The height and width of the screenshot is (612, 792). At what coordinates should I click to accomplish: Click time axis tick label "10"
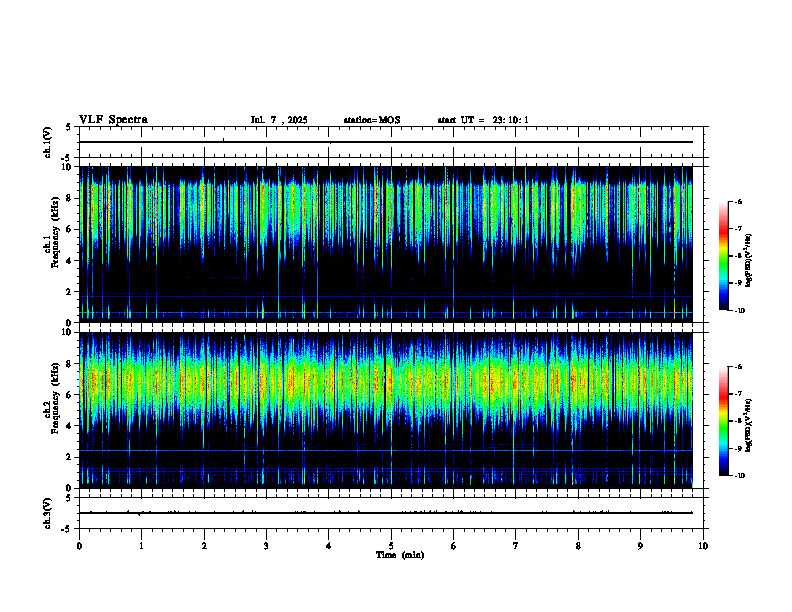pos(703,546)
